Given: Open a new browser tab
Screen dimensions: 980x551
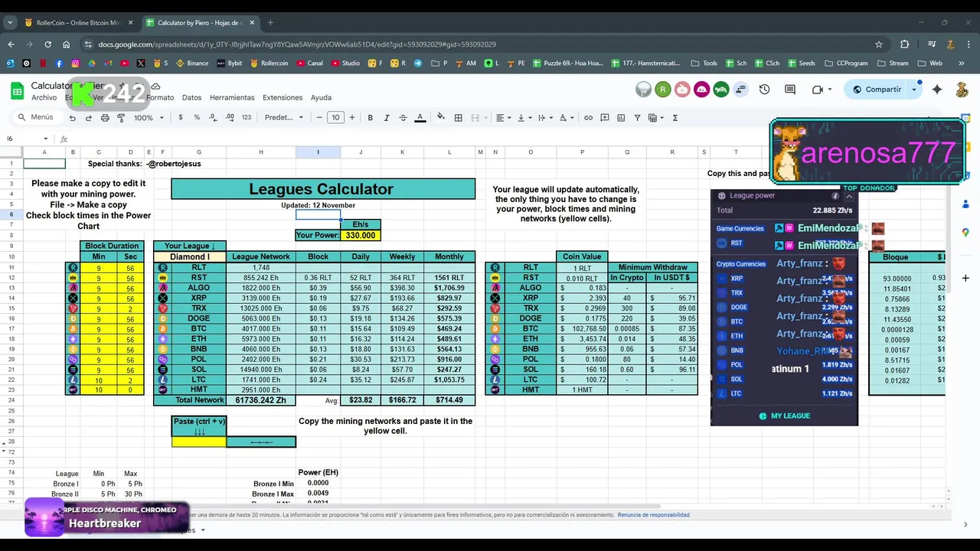Looking at the screenshot, I should tap(270, 22).
